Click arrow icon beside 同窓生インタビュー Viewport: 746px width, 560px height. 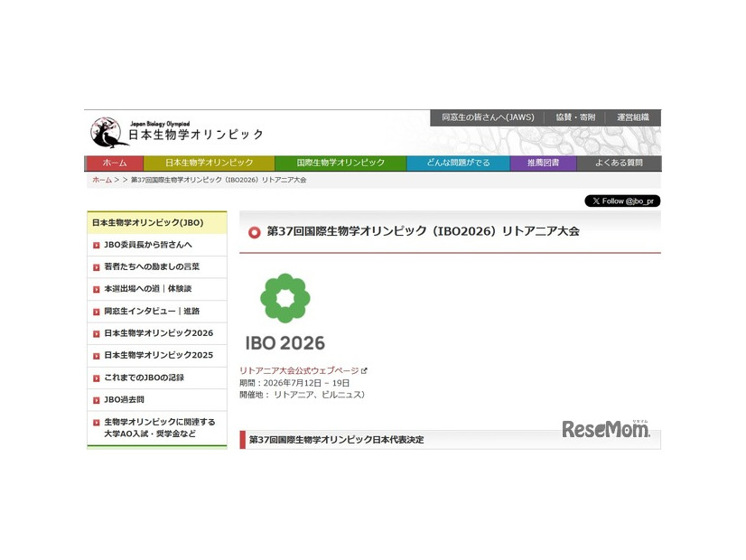(x=96, y=313)
